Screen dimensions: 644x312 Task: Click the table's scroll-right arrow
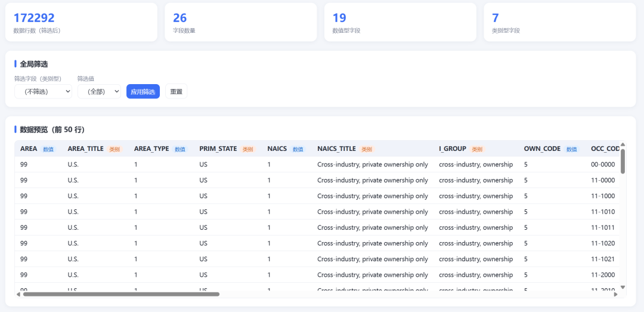pos(615,294)
